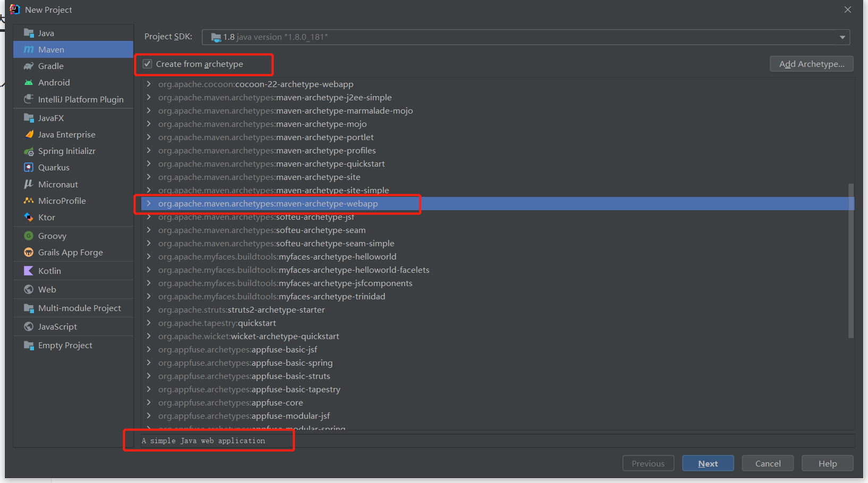Viewport: 868px width, 483px height.
Task: Click the Cancel button
Action: pos(768,463)
